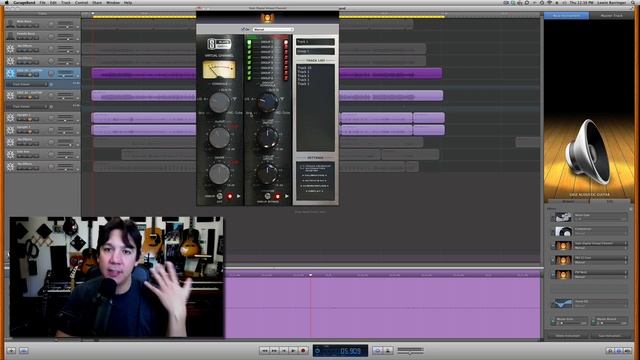The image size is (640, 360).
Task: Toggle the Cycle region button
Action: click(378, 350)
